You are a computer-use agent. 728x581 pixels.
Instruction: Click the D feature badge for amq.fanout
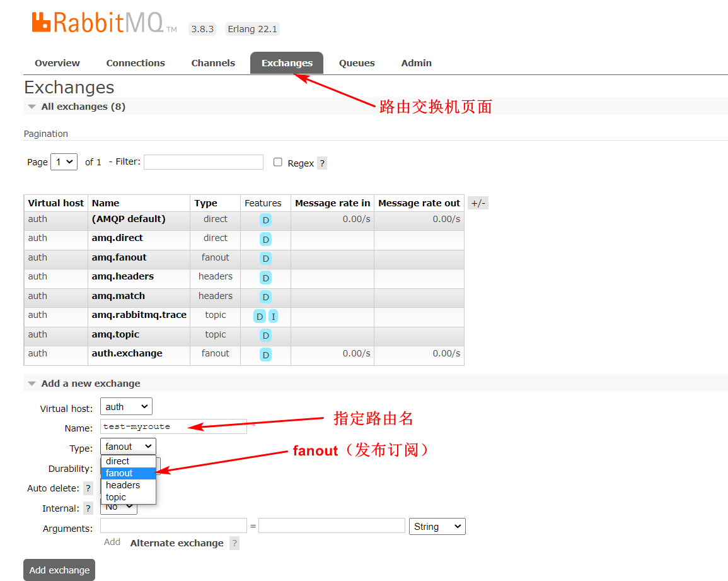coord(265,259)
